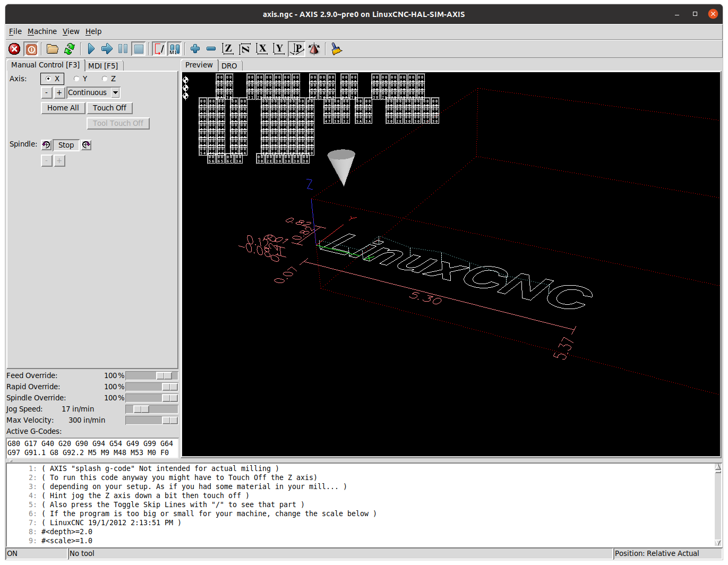
Task: Switch to Z view icon
Action: pyautogui.click(x=228, y=49)
